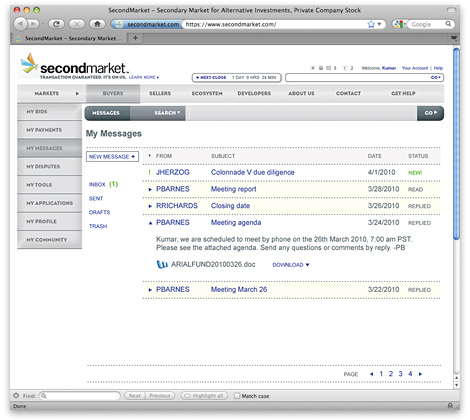Image resolution: width=470 pixels, height=420 pixels.
Task: Open the Trash folder
Action: pyautogui.click(x=98, y=226)
